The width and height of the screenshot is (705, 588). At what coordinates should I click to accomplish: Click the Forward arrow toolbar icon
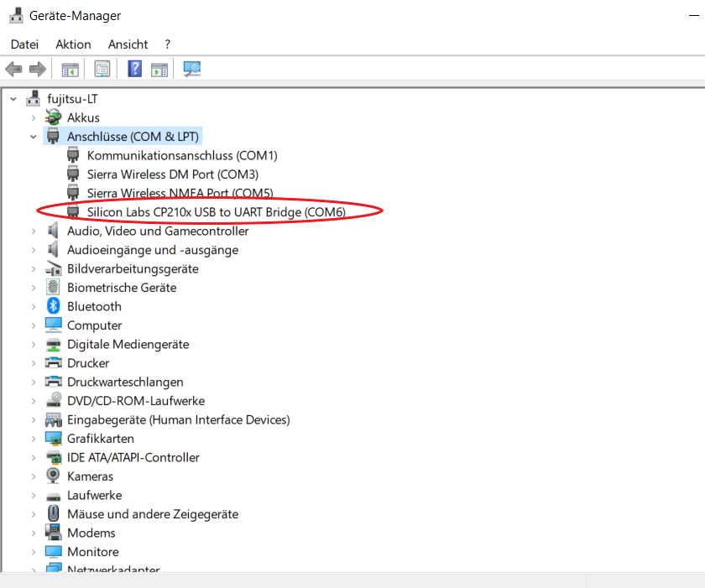coord(37,69)
